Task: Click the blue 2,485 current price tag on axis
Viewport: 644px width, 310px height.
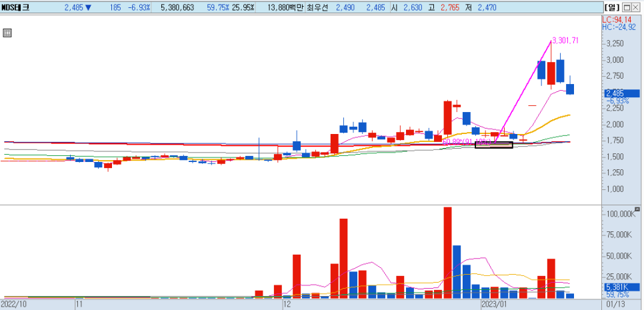Action: (x=621, y=93)
